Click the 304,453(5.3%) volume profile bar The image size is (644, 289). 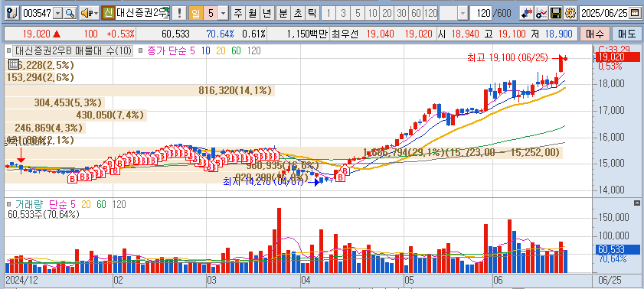[54, 102]
